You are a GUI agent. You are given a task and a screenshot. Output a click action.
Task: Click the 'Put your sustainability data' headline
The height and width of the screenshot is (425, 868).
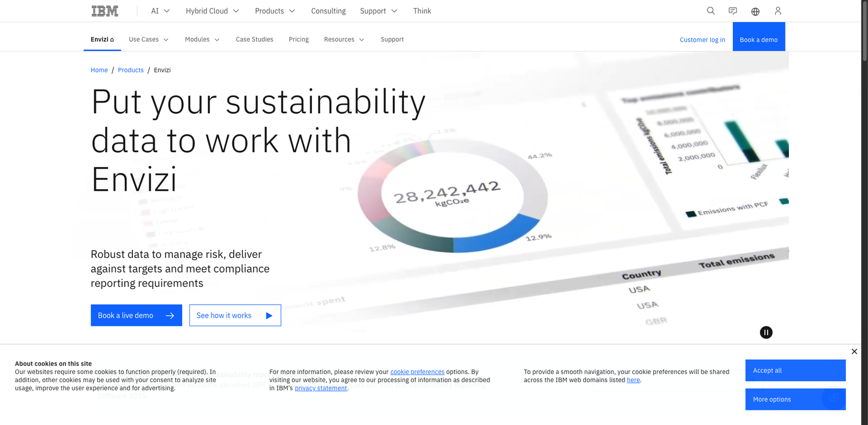[258, 140]
